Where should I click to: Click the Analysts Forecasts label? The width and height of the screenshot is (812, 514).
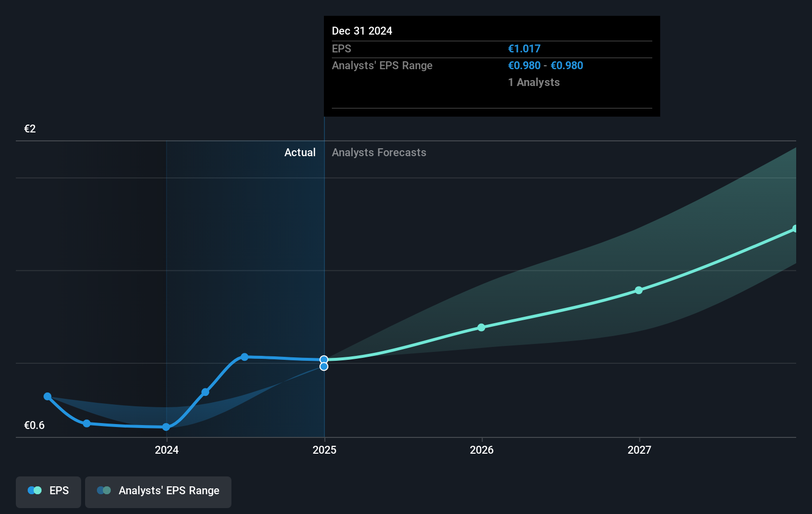click(379, 153)
